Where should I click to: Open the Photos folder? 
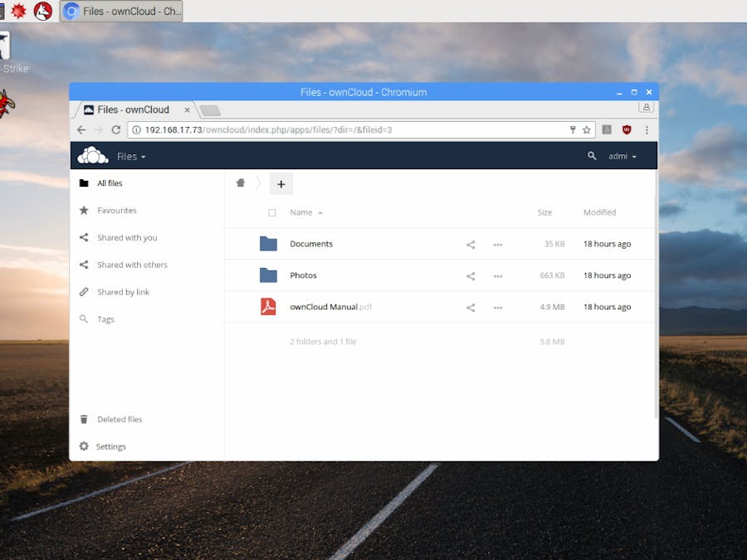[303, 275]
